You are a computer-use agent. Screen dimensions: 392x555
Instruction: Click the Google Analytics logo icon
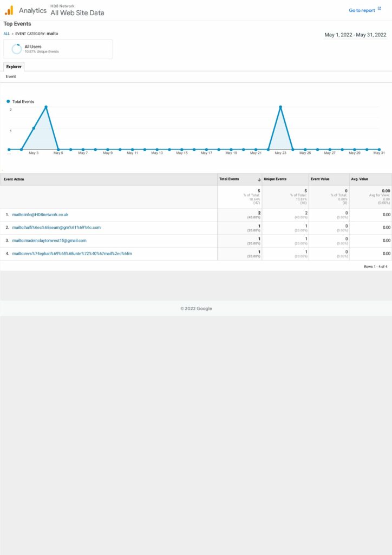9,10
